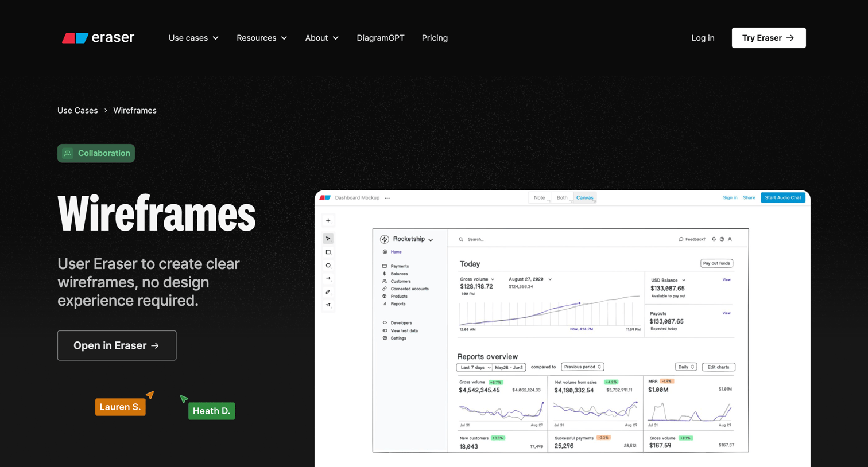Click View next to USD Balance

coord(726,280)
